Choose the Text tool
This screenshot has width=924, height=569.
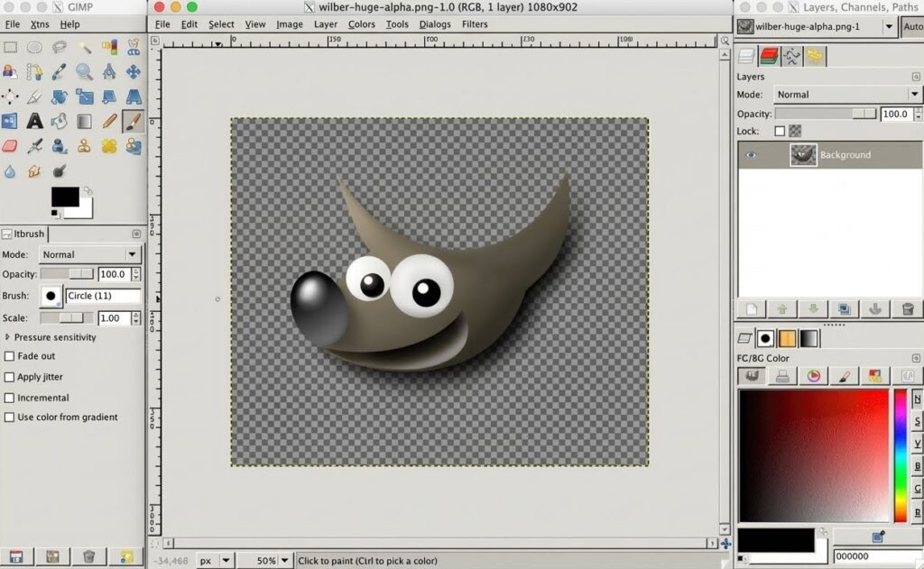(x=34, y=120)
